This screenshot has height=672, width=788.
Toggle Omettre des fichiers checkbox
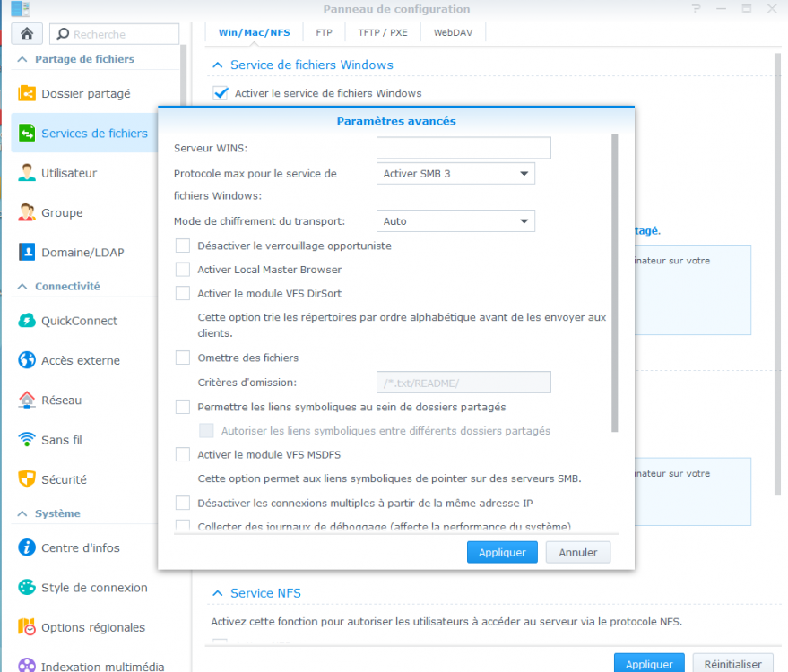[182, 358]
